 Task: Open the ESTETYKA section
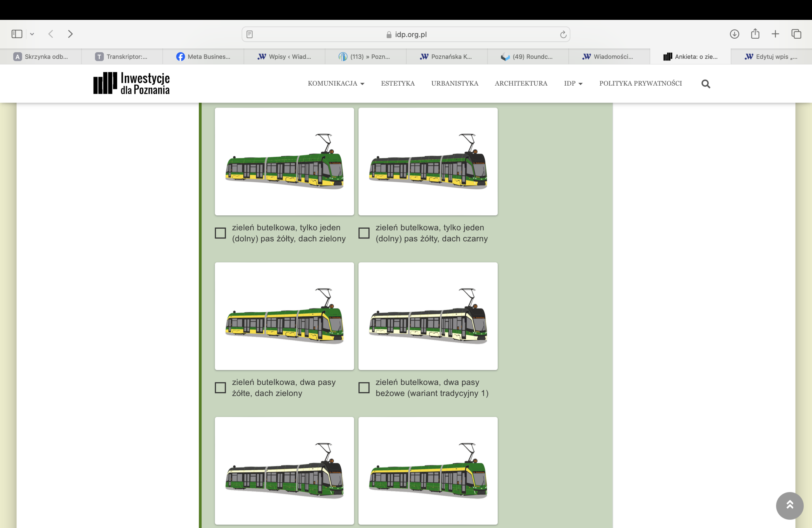tap(398, 84)
